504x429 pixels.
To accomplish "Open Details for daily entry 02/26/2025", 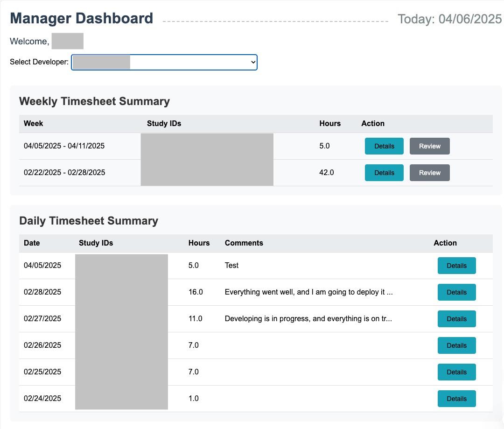I will coord(456,345).
